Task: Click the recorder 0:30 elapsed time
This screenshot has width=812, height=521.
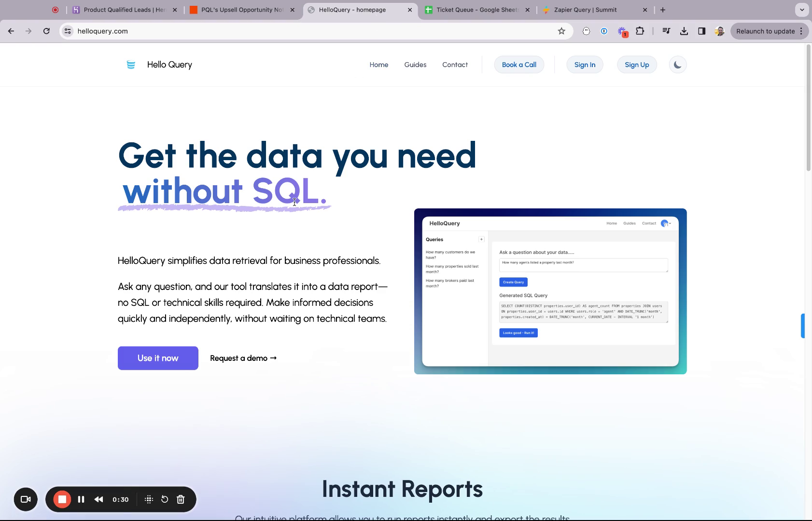Action: click(x=120, y=499)
